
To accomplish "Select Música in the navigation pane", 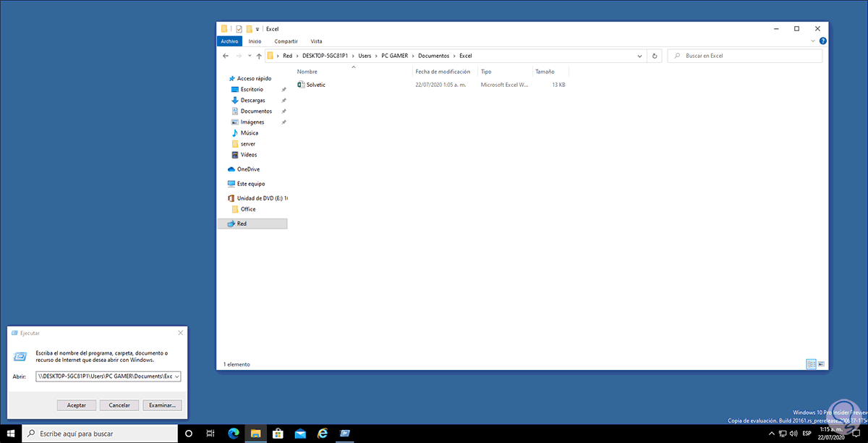I will click(249, 132).
